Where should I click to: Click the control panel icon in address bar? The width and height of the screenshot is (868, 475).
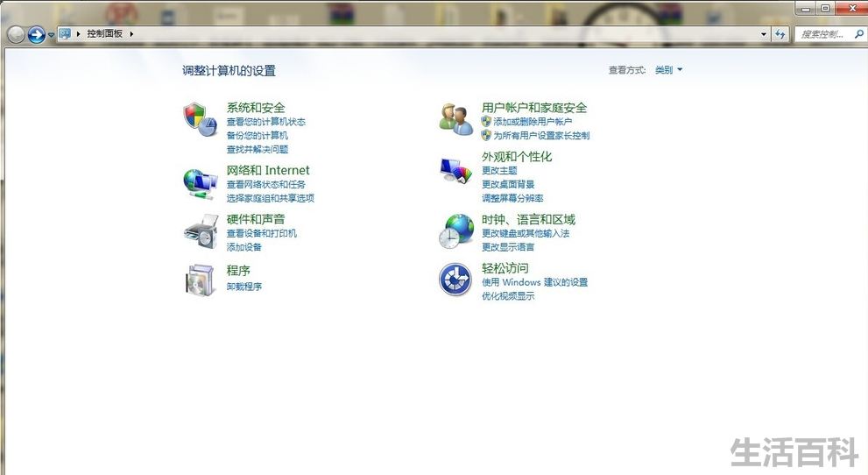click(x=65, y=34)
